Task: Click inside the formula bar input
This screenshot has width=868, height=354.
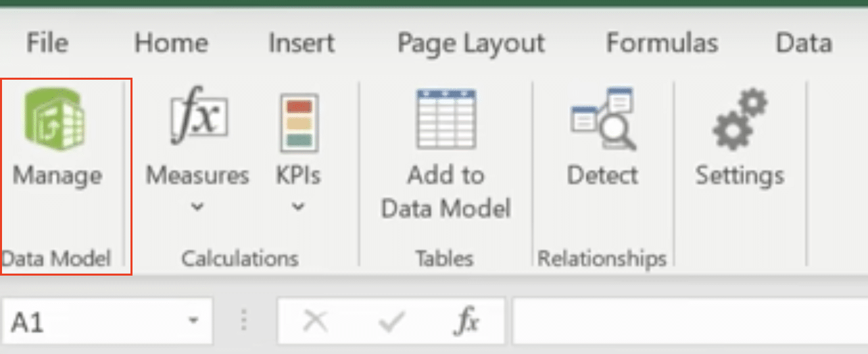Action: 690,322
